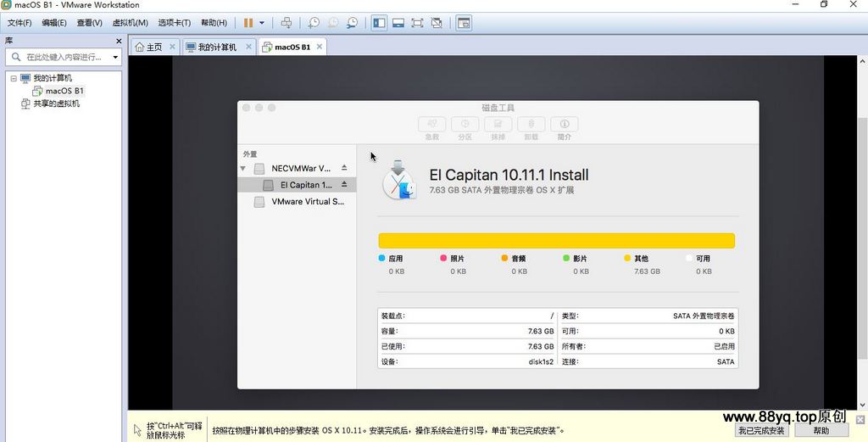Close the bottom notification bar
868x442 pixels.
point(860,419)
